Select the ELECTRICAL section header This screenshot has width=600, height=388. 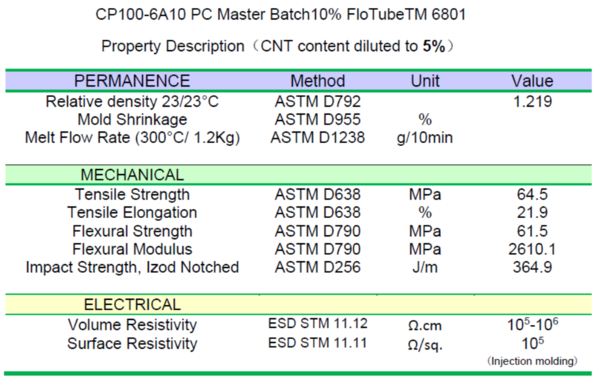132,305
